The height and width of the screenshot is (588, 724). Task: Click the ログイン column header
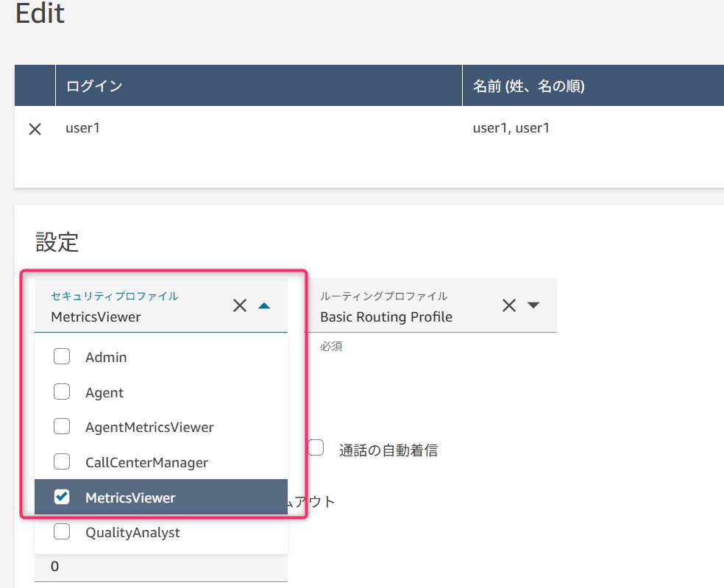pos(258,85)
